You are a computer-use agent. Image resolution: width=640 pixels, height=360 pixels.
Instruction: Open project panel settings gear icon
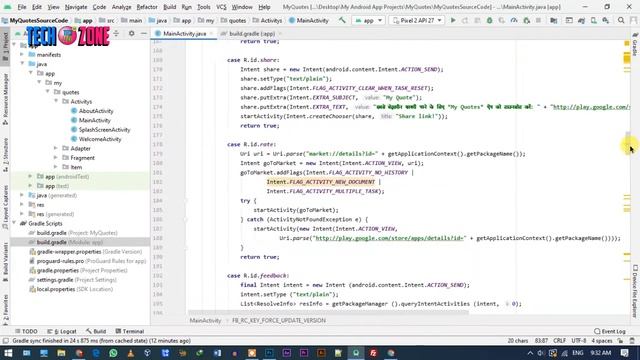(131, 33)
